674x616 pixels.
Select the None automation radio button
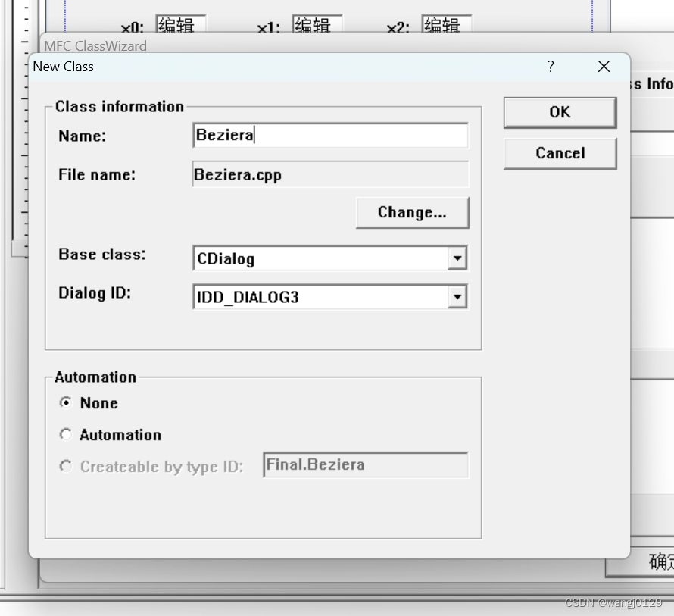click(x=66, y=403)
